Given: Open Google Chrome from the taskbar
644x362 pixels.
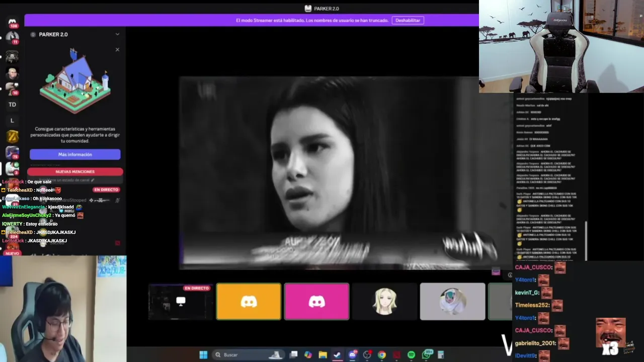Looking at the screenshot, I should click(x=382, y=355).
